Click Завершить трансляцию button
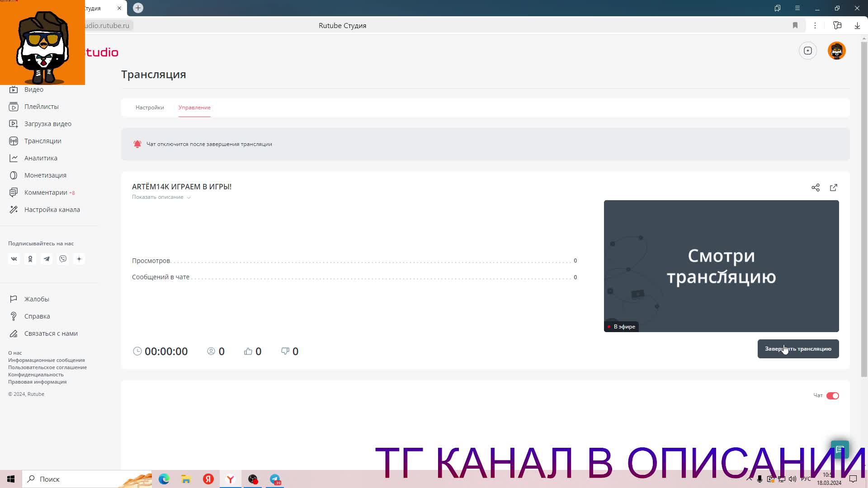Screen dimensions: 868x488 tap(798, 349)
